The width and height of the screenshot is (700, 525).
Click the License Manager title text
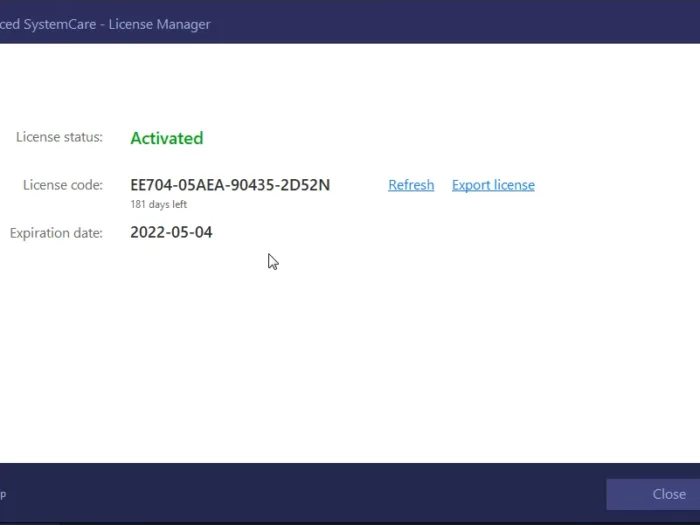[162, 24]
